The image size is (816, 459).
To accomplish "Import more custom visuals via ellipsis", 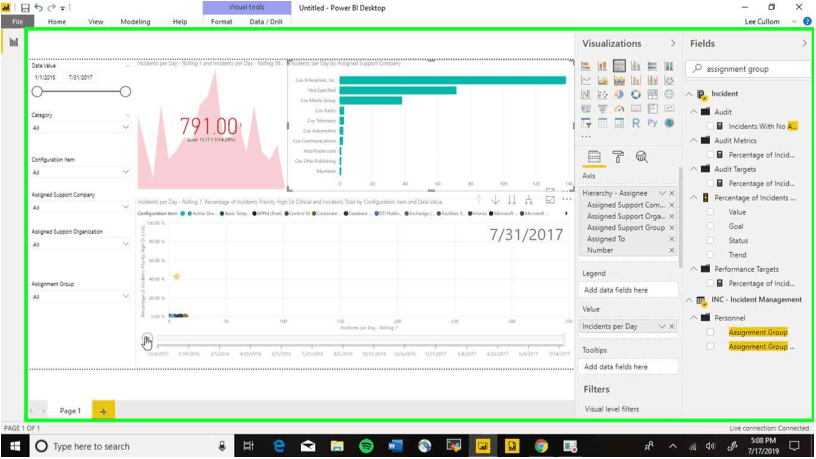I will tap(586, 137).
